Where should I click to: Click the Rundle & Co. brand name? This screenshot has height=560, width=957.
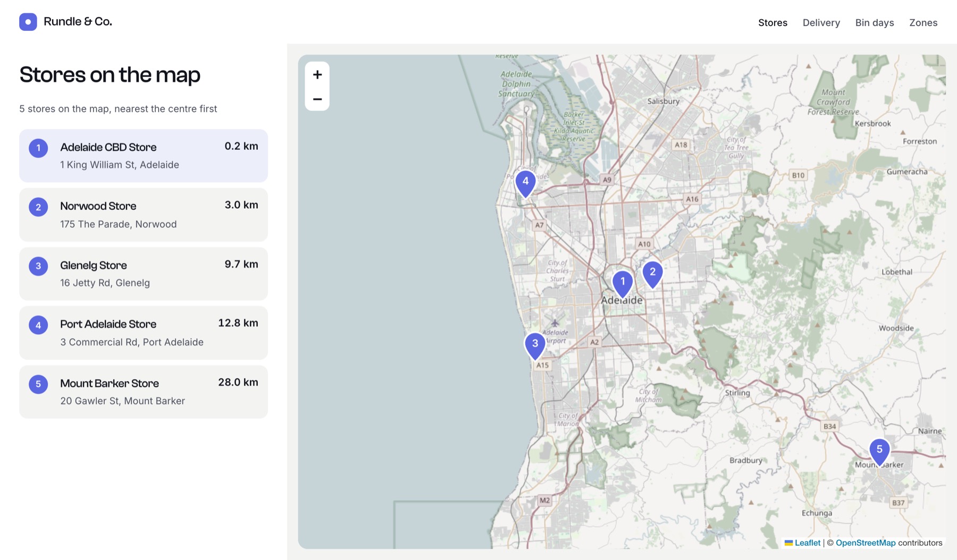[78, 22]
